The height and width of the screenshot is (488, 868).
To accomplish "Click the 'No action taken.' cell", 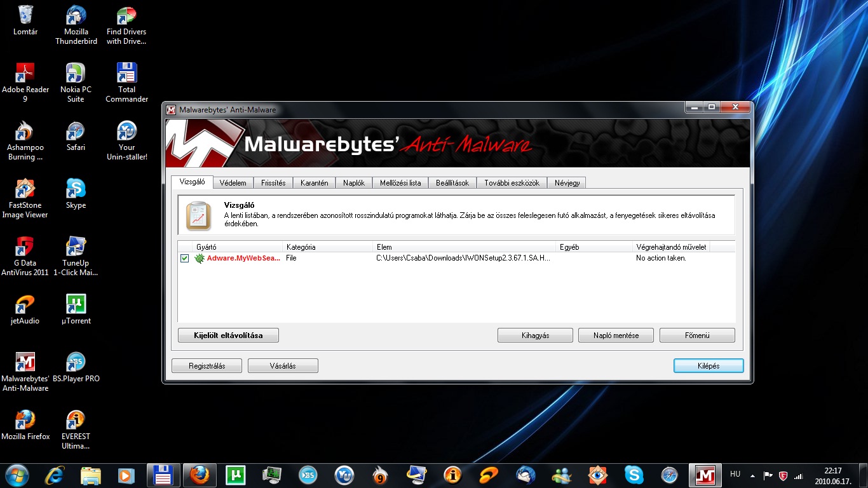I will (x=661, y=259).
